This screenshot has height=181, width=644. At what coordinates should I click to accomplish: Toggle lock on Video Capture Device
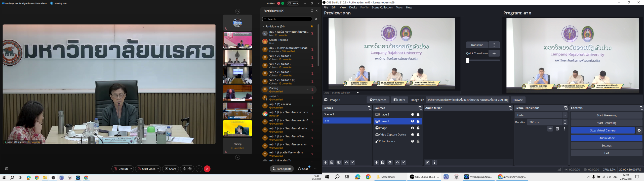coord(418,135)
